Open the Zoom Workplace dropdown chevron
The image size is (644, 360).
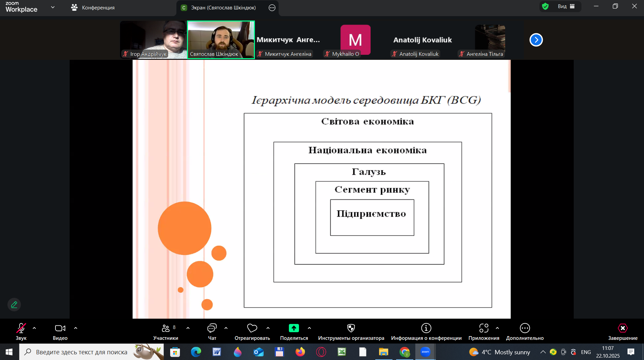[53, 7]
